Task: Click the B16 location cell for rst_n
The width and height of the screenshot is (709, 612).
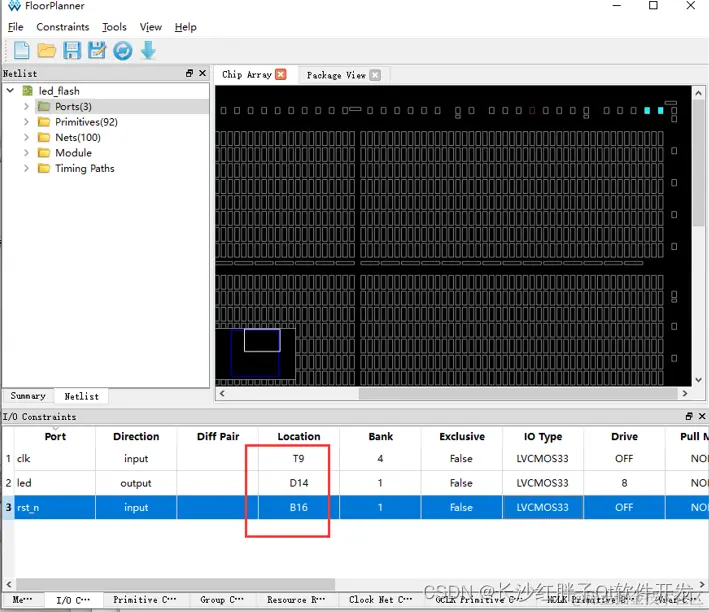Action: [298, 508]
